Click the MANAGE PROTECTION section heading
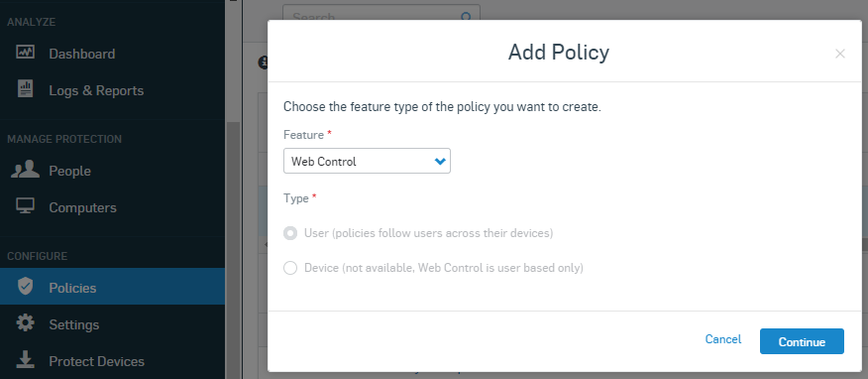Screen dimensions: 868x379 pos(64,139)
